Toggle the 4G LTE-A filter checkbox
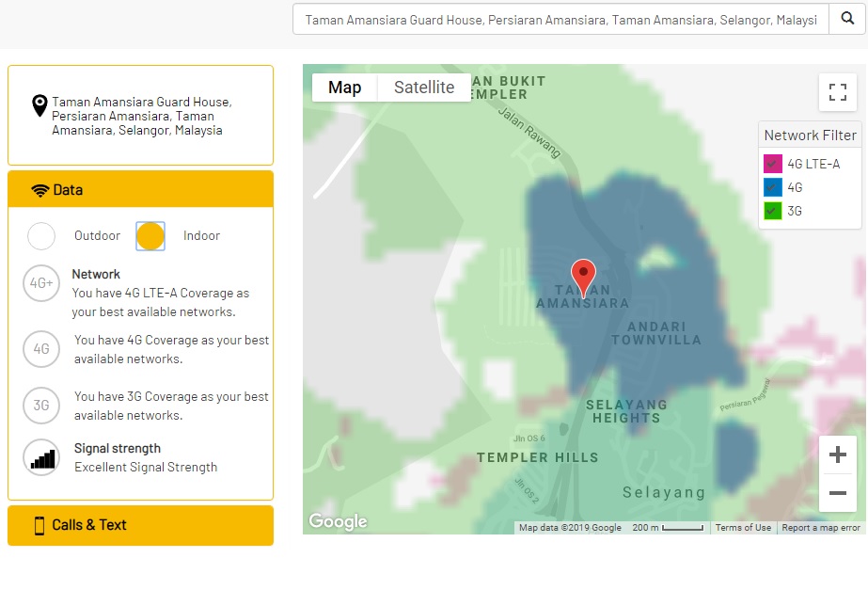868x590 pixels. tap(773, 164)
